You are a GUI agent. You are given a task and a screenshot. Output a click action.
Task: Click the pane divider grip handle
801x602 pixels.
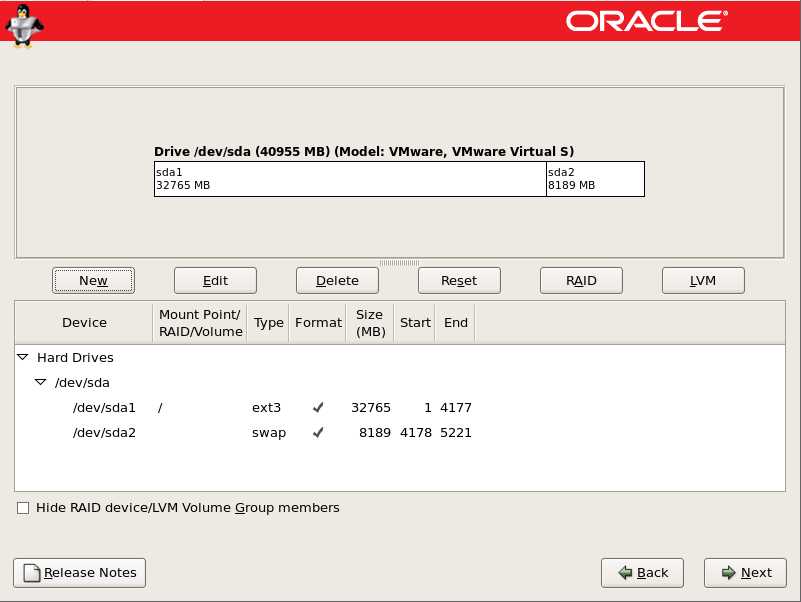399,263
